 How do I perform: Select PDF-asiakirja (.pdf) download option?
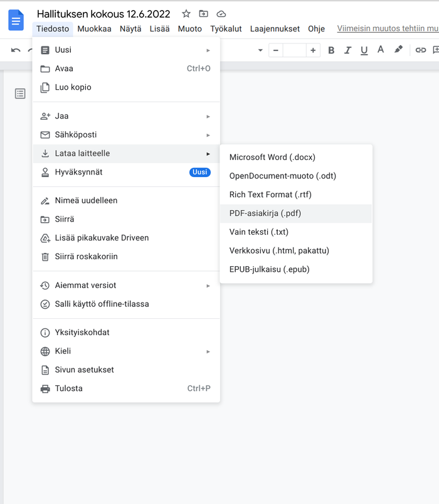[296, 213]
